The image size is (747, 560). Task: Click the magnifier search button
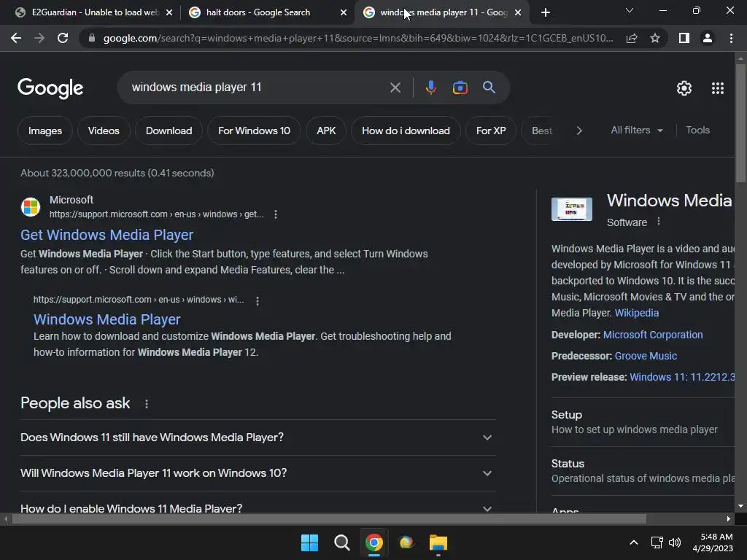[489, 87]
